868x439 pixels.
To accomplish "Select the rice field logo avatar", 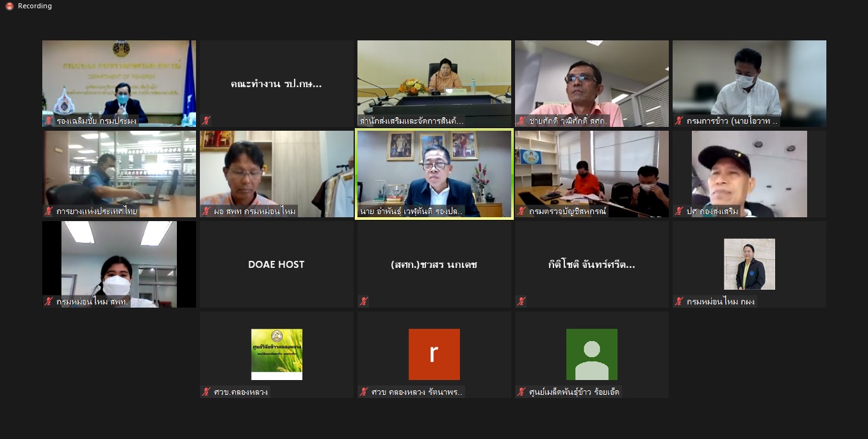I will (277, 354).
